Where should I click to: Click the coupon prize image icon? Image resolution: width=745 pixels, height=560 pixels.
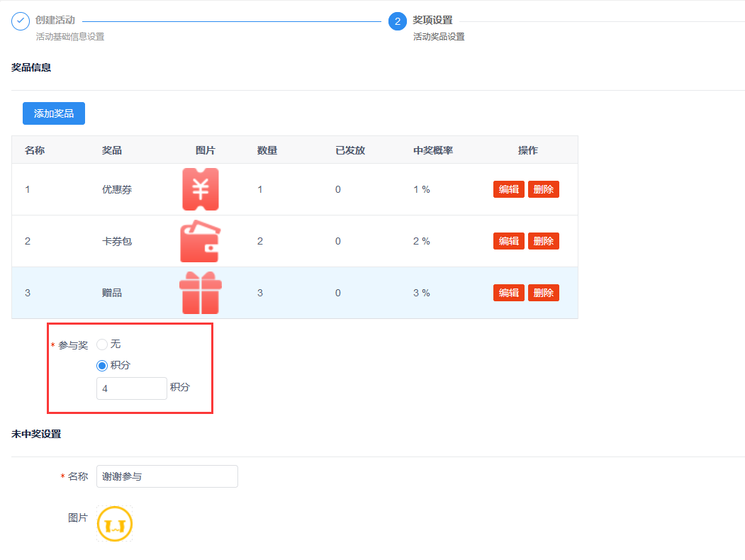[201, 189]
